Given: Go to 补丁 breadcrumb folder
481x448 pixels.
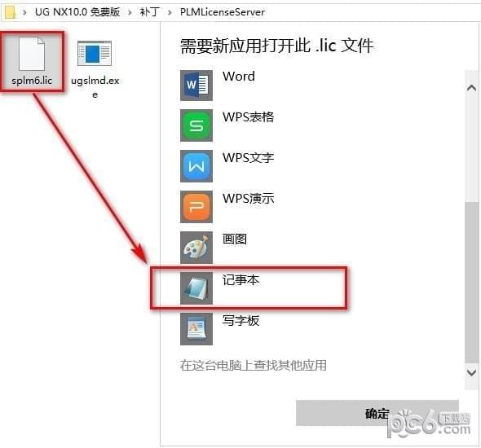Looking at the screenshot, I should coord(150,12).
